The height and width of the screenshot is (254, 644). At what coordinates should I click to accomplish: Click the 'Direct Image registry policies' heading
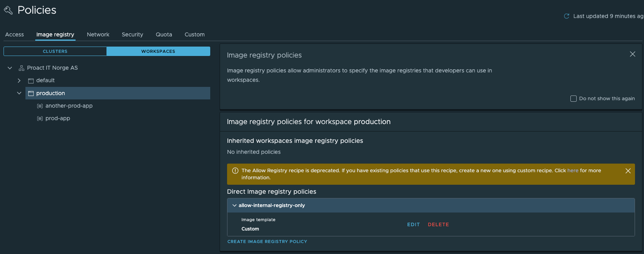pos(272,192)
